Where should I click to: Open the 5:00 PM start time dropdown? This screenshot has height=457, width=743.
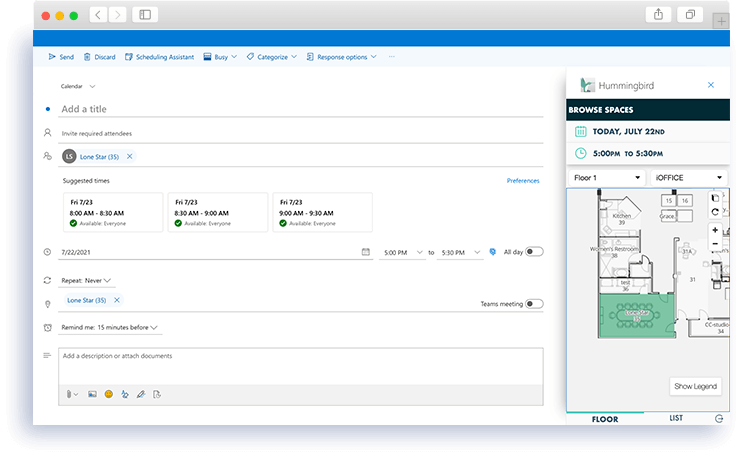402,253
